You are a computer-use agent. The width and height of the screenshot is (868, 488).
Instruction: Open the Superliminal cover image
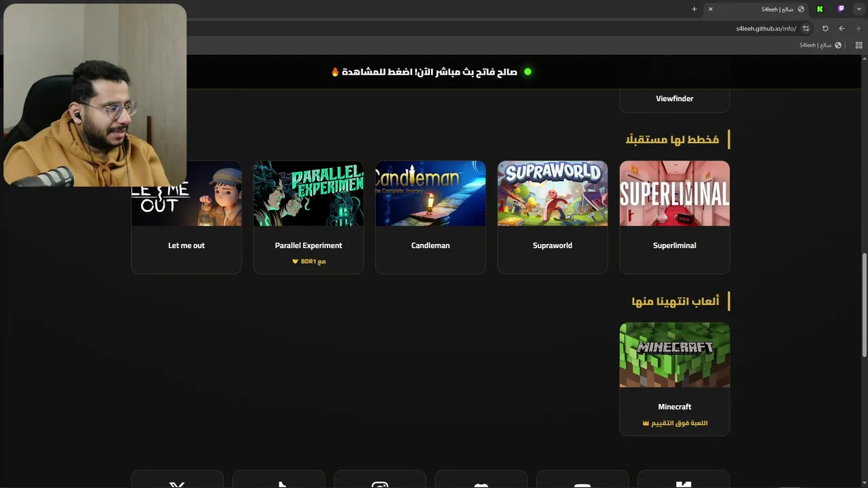point(675,193)
